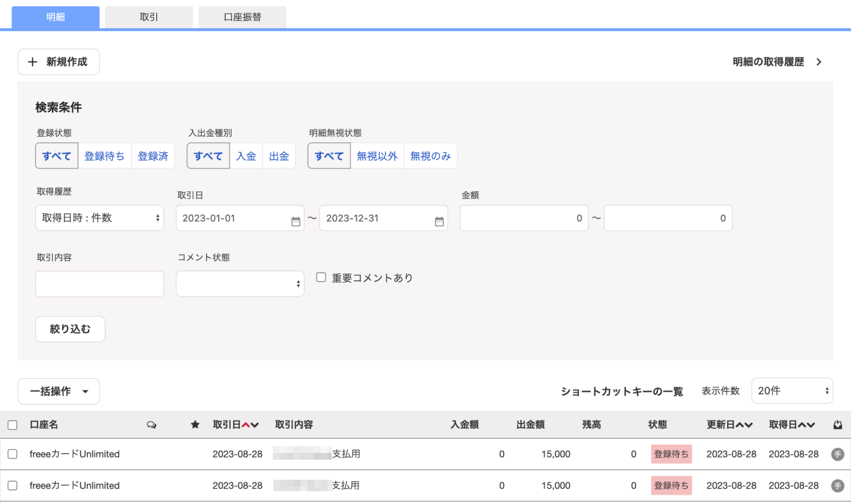Switch to the 口座振替 tab
This screenshot has height=504, width=851.
242,17
